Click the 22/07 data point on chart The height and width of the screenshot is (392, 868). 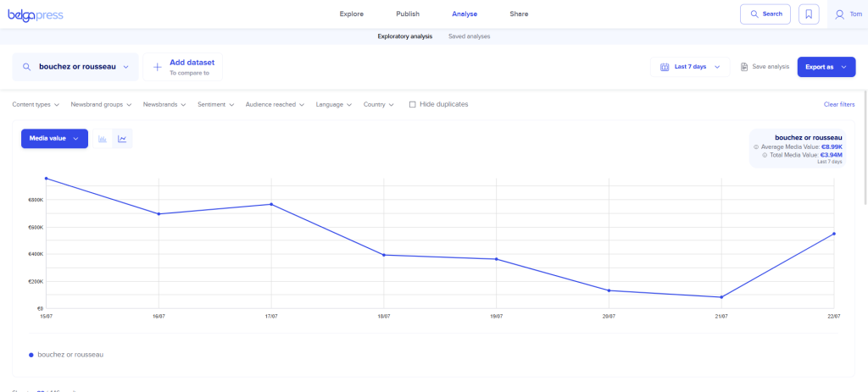point(834,234)
